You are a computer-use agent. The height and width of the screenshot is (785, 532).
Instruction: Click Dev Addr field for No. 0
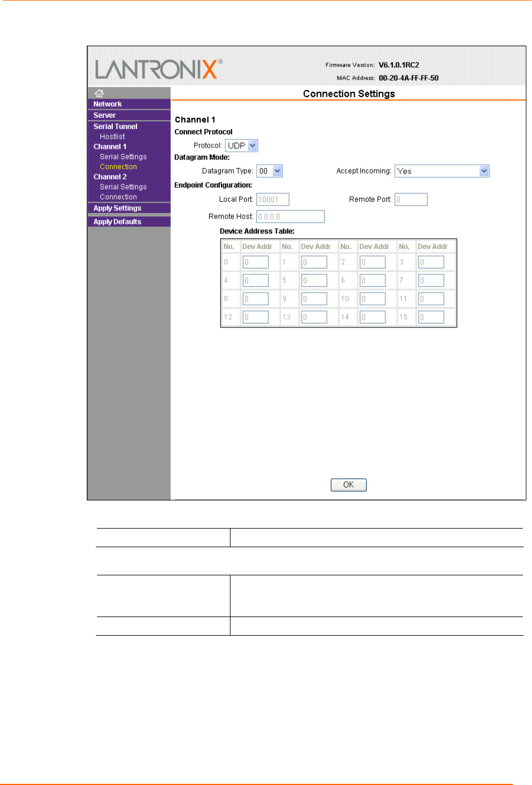(256, 262)
